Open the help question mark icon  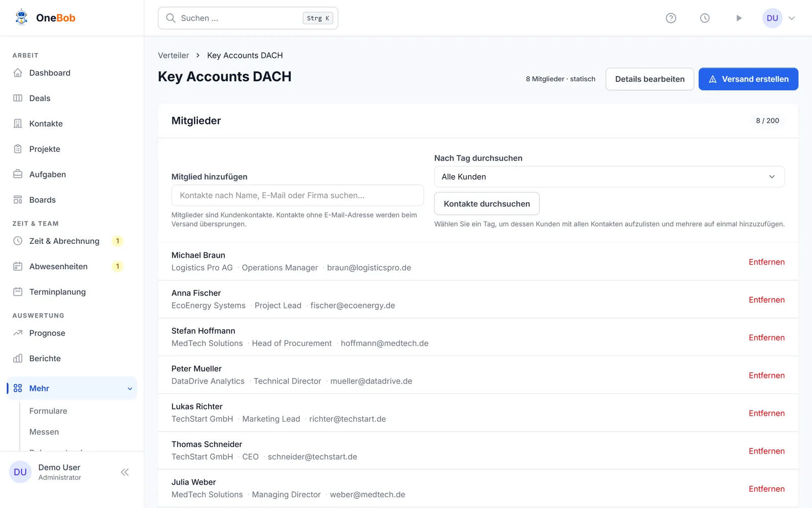(x=671, y=18)
